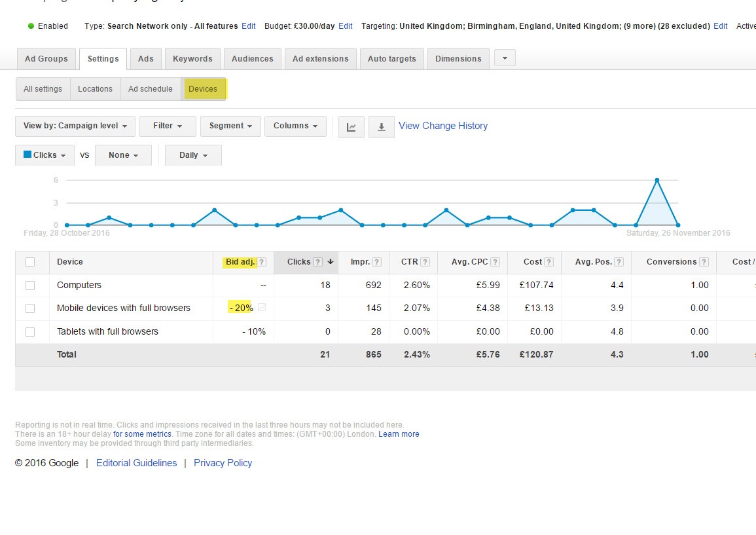Image resolution: width=756 pixels, height=535 pixels.
Task: Open the Daily interval dropdown
Action: pyautogui.click(x=193, y=156)
